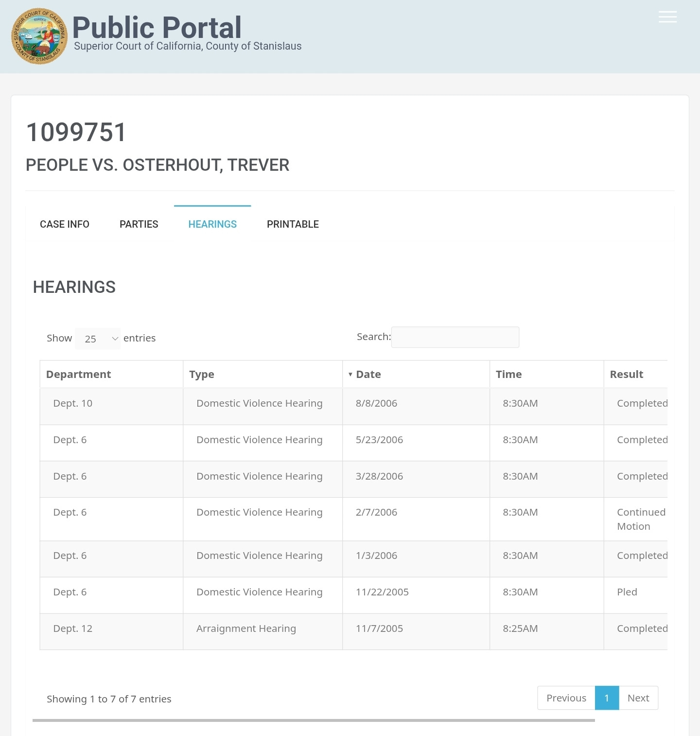Sort hearings by the Date column arrow
Image resolution: width=700 pixels, height=736 pixels.
350,375
